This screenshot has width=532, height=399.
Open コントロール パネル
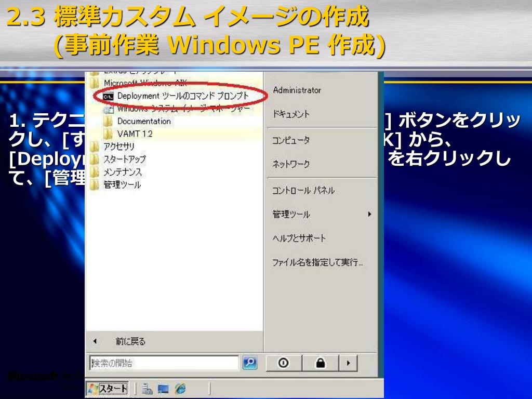303,190
